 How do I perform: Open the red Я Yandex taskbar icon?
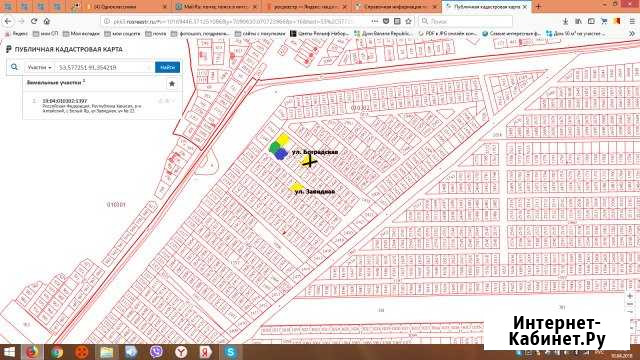point(206,352)
